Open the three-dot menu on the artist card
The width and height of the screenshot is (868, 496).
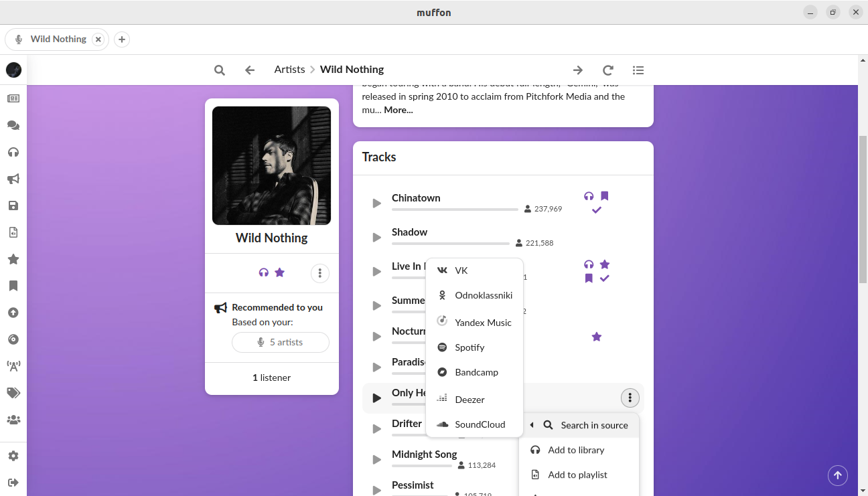coord(319,273)
